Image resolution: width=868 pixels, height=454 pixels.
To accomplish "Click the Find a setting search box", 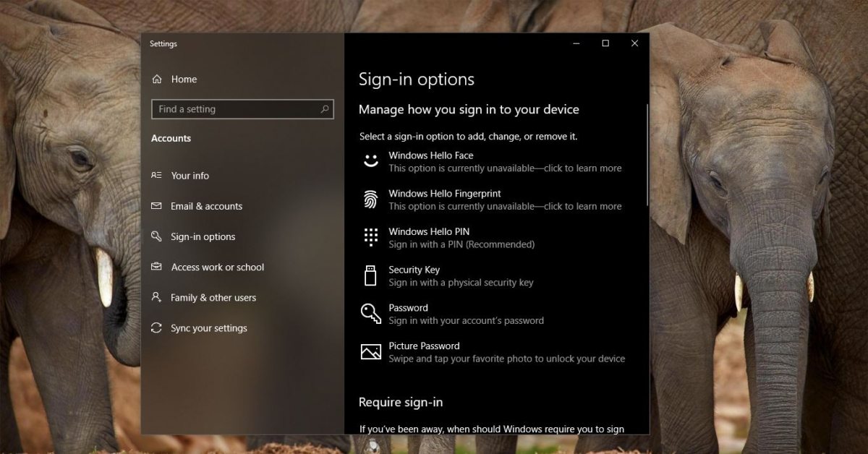I will pos(242,109).
